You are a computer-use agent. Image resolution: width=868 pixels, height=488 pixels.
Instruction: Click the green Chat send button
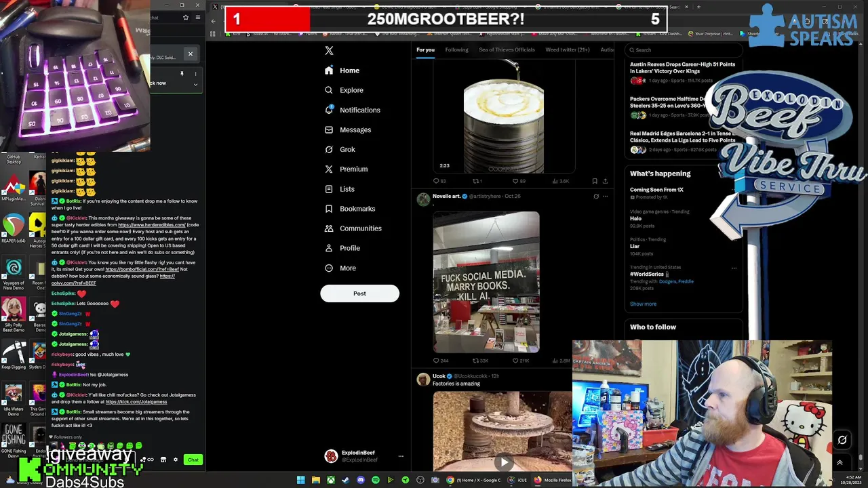click(193, 460)
